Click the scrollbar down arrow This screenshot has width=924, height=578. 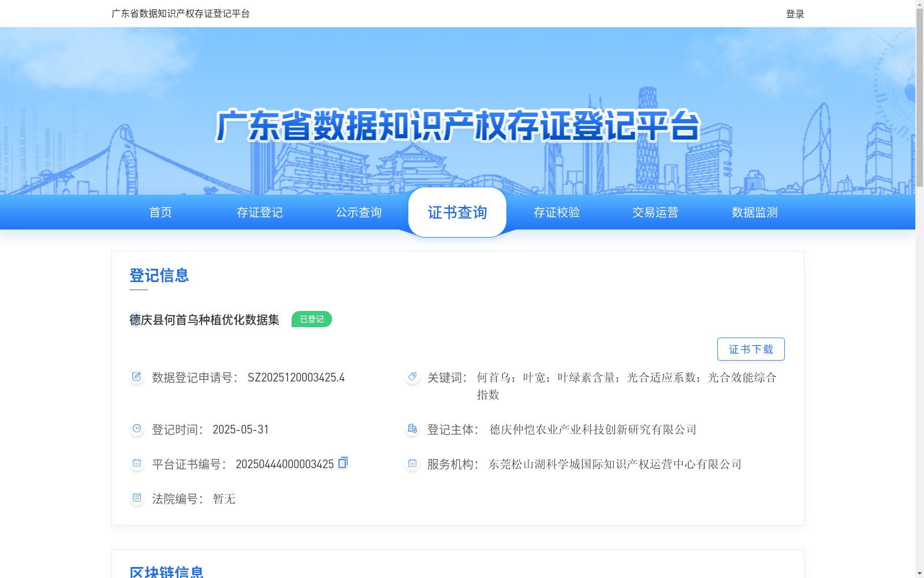click(919, 573)
